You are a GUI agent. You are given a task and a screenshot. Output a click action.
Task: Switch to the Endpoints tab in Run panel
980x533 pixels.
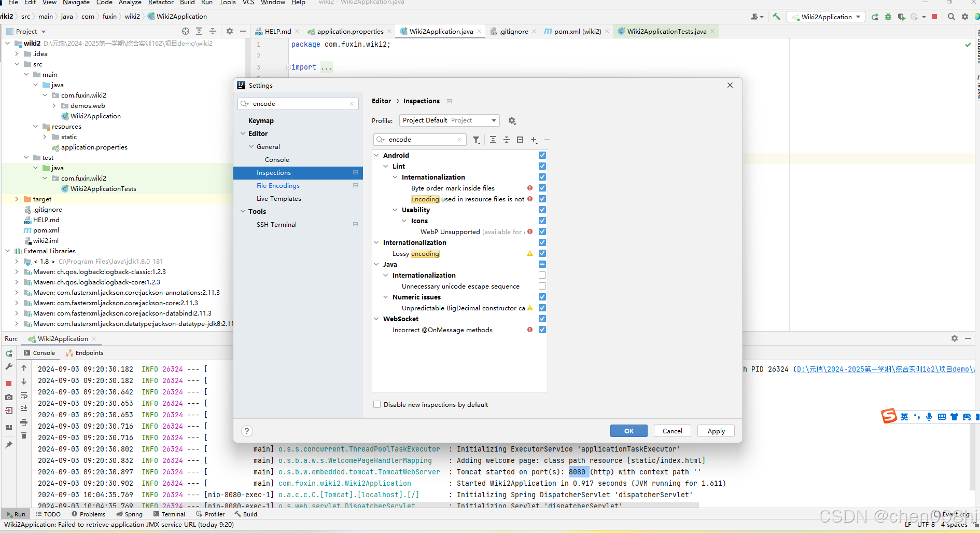[89, 352]
